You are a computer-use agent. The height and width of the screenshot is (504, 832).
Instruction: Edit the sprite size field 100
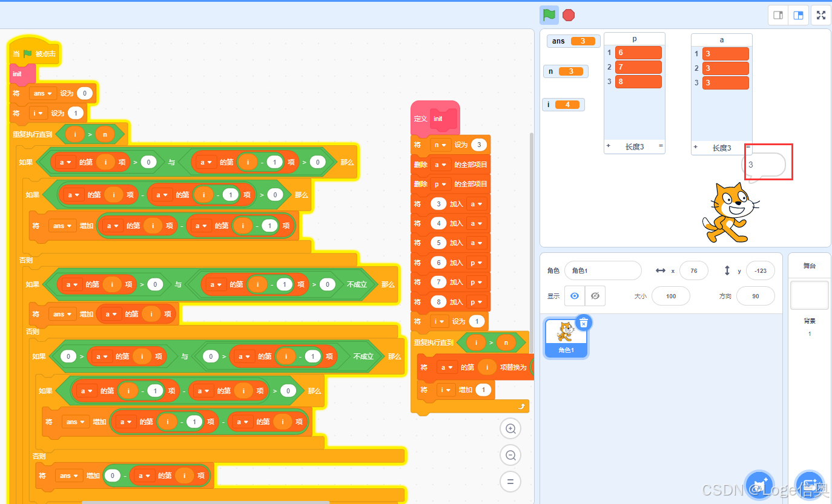tap(671, 296)
